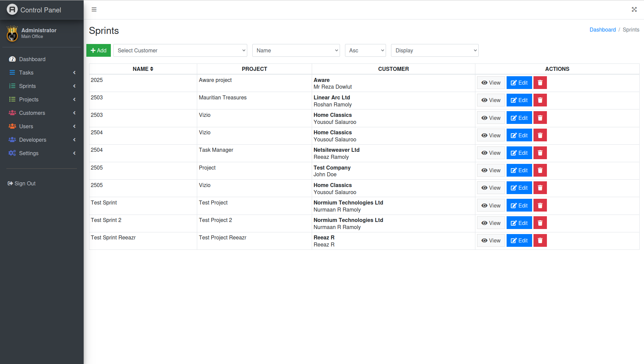
Task: Click Sign Out in the sidebar
Action: tap(22, 183)
